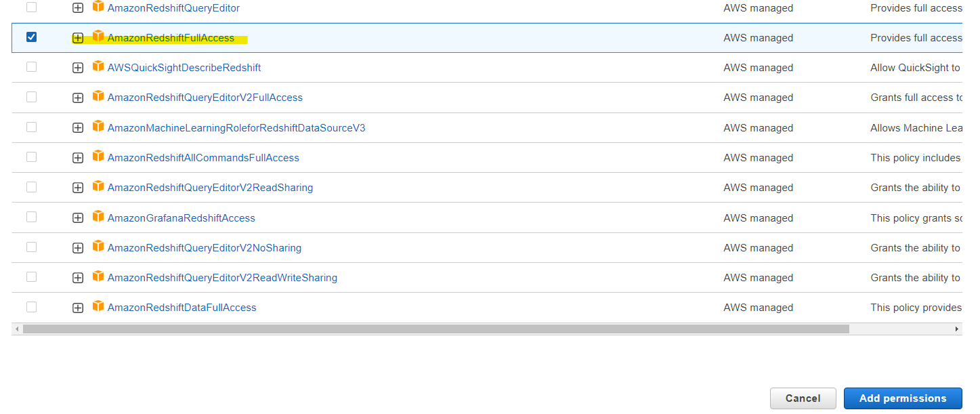Click the policy cube icon beside AmazonRedshiftQueryEditorV2NoSharing
The width and height of the screenshot is (980, 414).
pos(98,247)
